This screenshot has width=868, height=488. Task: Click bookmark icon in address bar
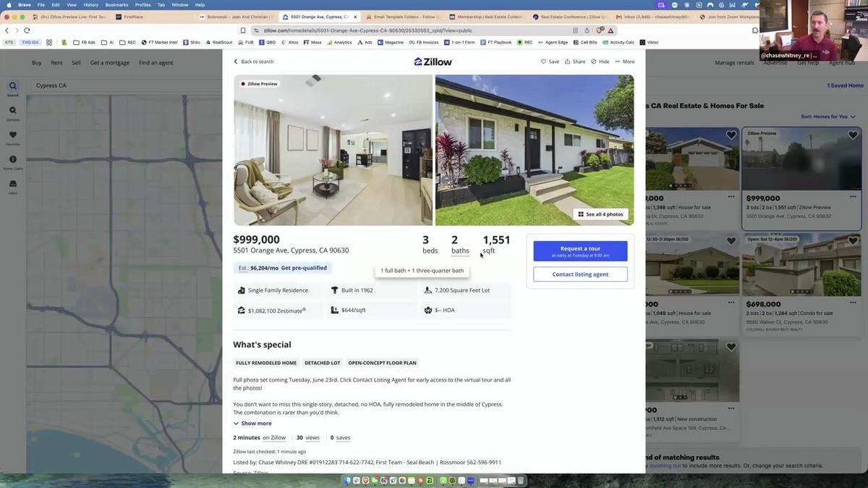(243, 30)
